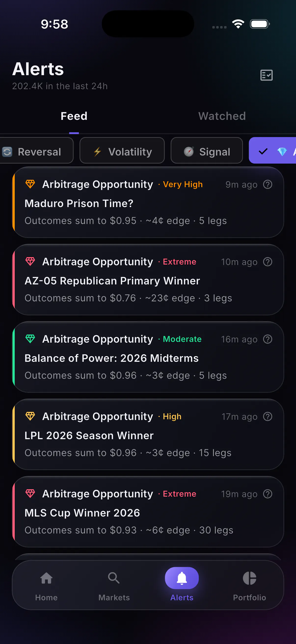Switch to the Watched tab
The width and height of the screenshot is (296, 644).
[x=222, y=116]
